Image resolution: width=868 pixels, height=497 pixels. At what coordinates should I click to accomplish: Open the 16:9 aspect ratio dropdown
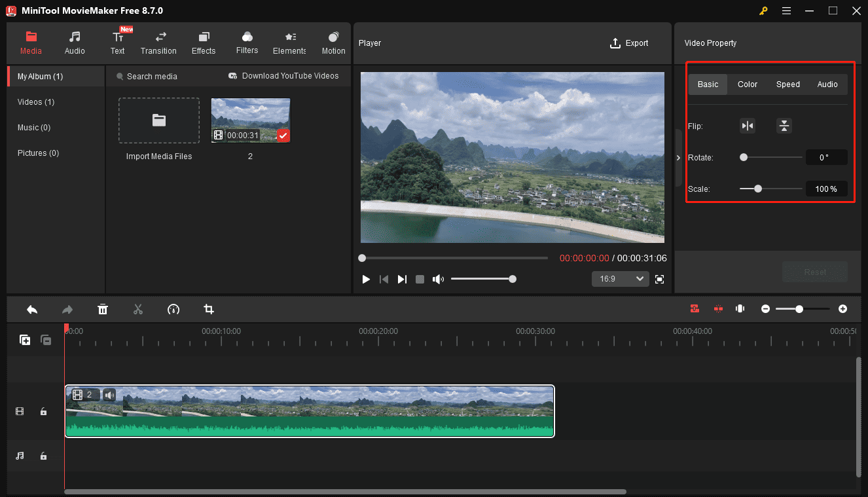click(x=620, y=279)
